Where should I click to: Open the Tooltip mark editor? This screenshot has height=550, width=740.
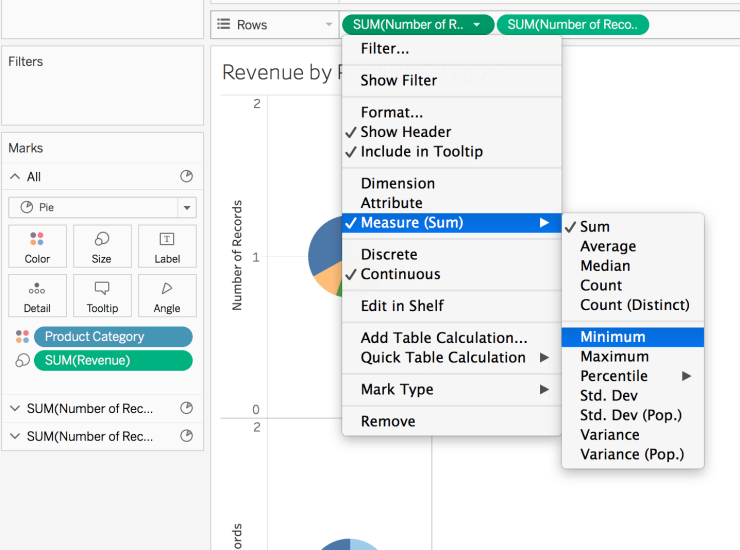click(x=102, y=296)
